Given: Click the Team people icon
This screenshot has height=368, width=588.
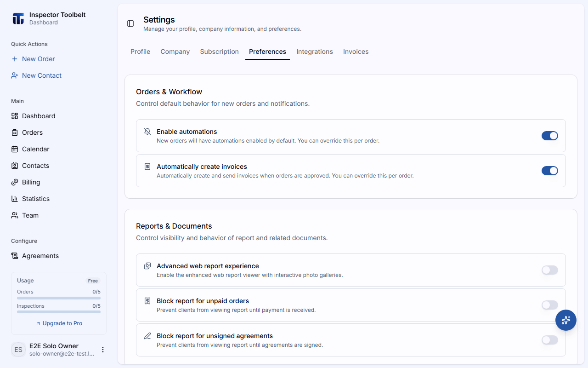Looking at the screenshot, I should click(x=15, y=215).
